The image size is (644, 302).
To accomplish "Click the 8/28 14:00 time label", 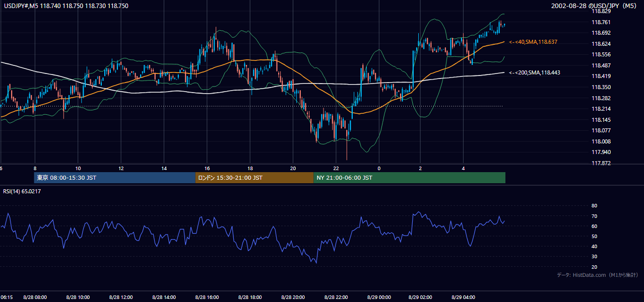I will click(x=164, y=297).
